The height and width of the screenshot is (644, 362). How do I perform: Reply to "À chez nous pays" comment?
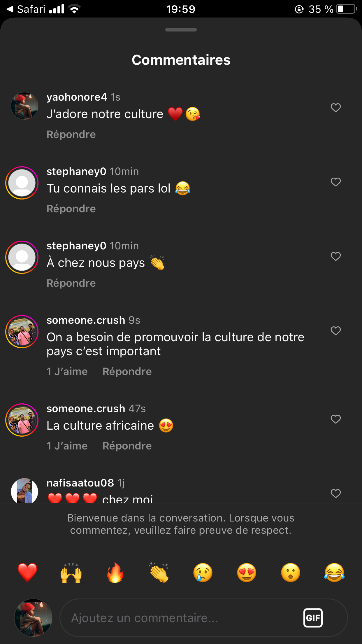[x=71, y=283]
